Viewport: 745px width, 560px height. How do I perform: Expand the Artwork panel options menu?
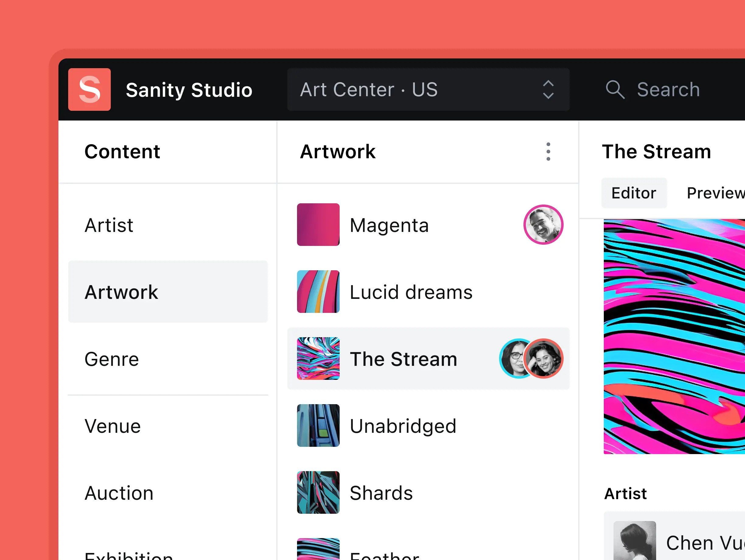[x=548, y=152]
